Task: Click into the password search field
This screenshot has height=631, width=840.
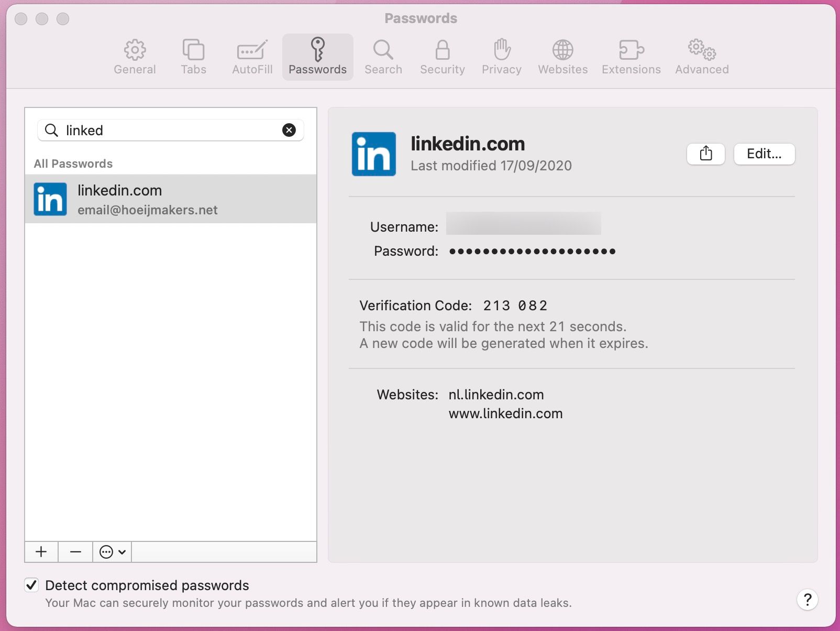Action: (168, 130)
